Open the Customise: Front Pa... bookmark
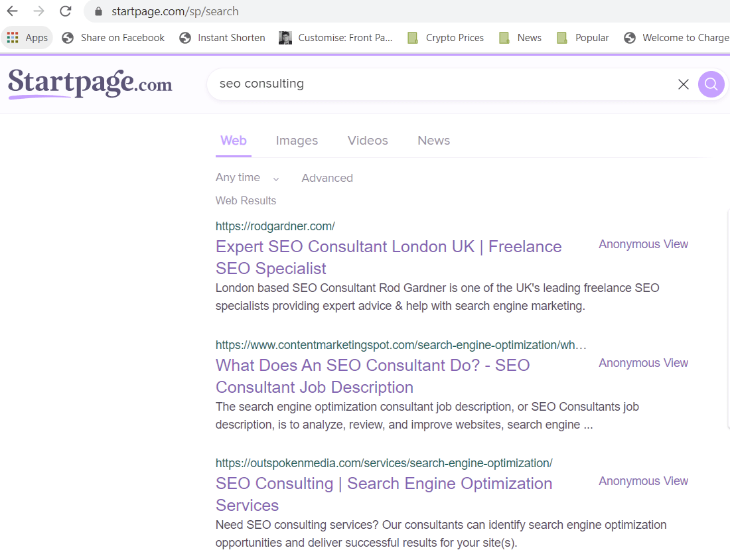This screenshot has width=730, height=560. 336,38
